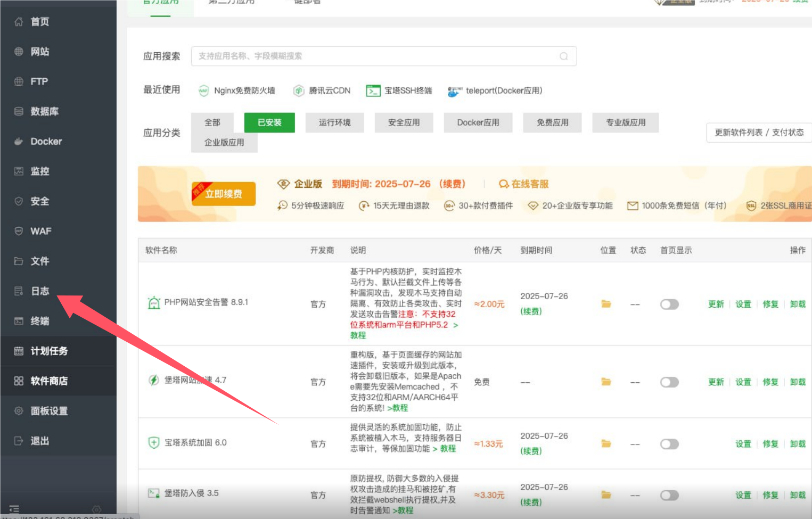The image size is (812, 519).
Task: Click 更新 for 堡塔网站加速
Action: (716, 382)
